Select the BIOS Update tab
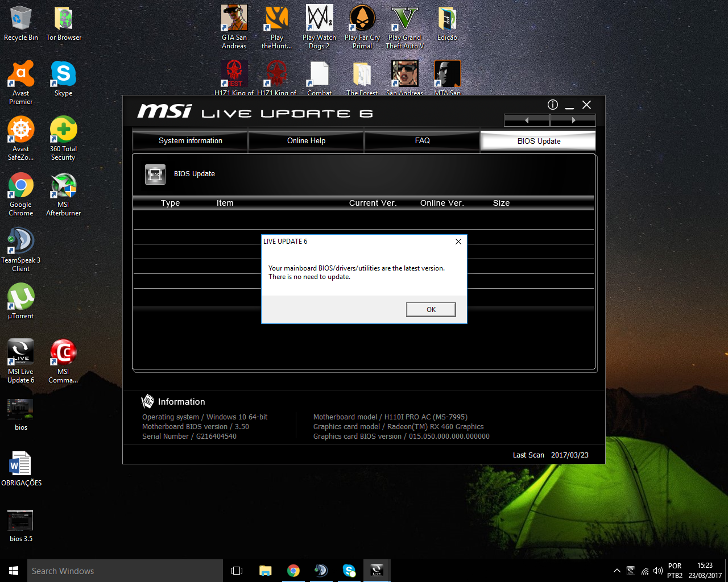 pos(539,141)
